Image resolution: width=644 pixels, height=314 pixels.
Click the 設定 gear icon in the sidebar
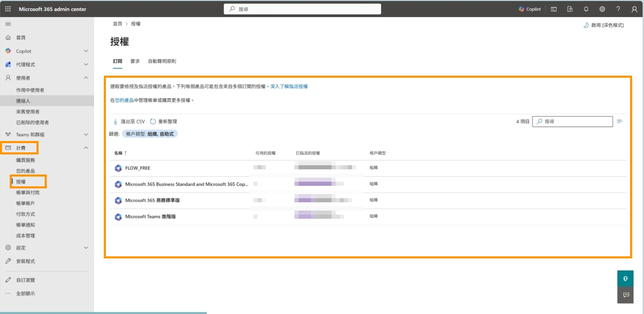click(8, 248)
